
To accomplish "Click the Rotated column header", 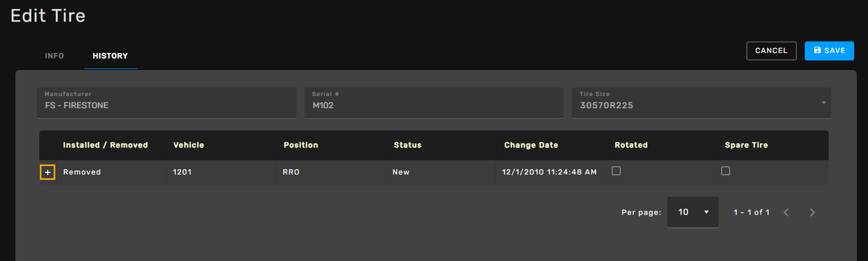I will point(631,145).
